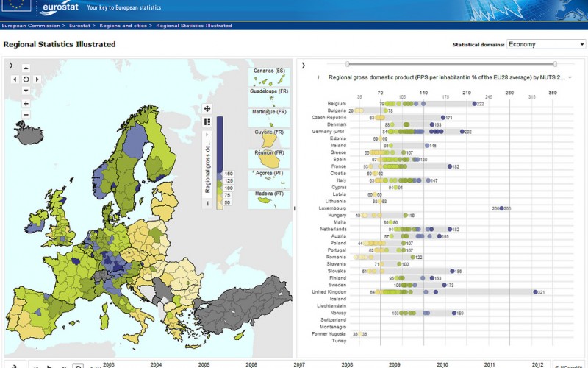The image size is (588, 368).
Task: Click the 125 legend threshold label
Action: click(229, 181)
